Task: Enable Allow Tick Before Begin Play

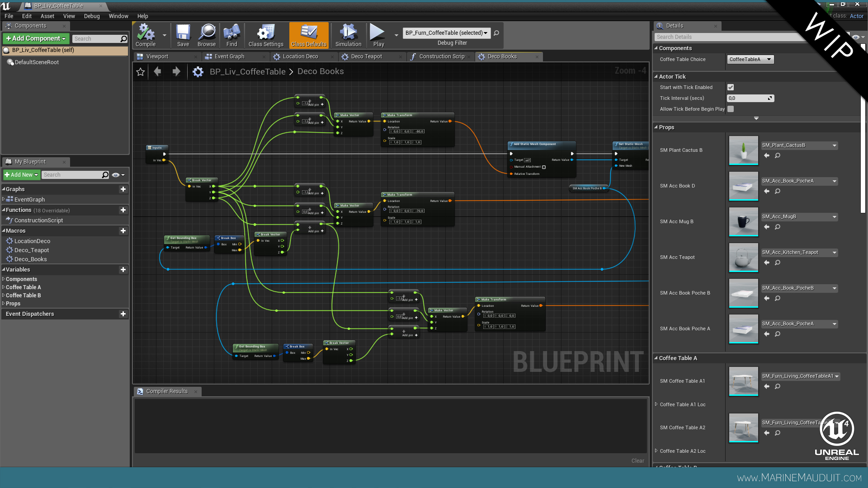Action: [731, 109]
